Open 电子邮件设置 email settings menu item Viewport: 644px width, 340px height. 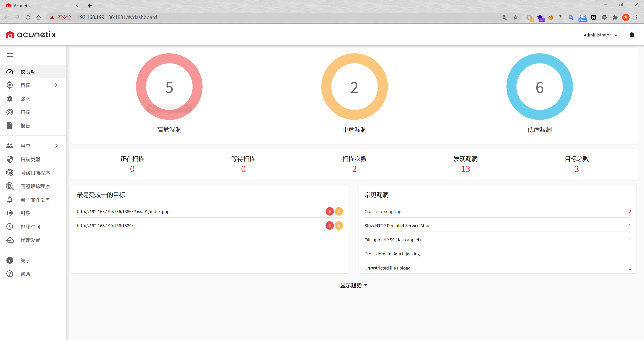coord(35,200)
